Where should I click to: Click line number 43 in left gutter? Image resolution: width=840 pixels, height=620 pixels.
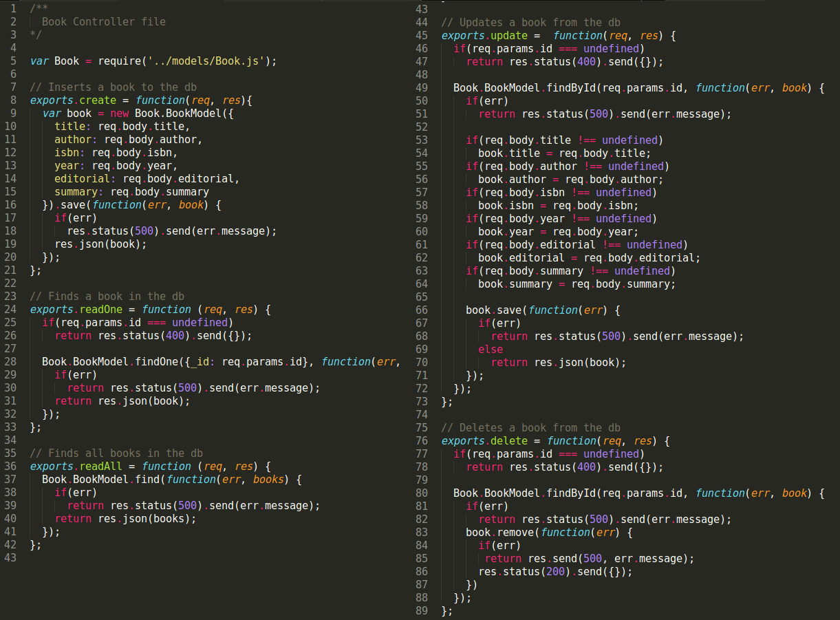click(10, 557)
